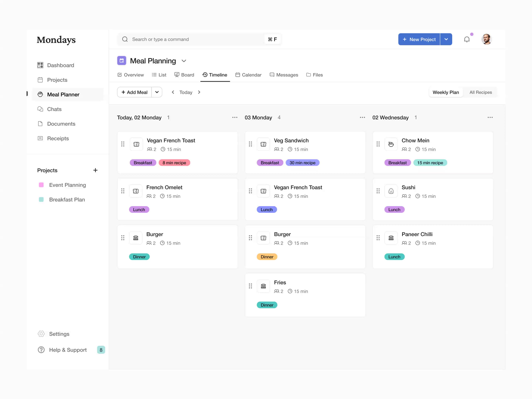Click the Sushi rice-ball icon
Viewport: 532px width, 399px height.
391,191
